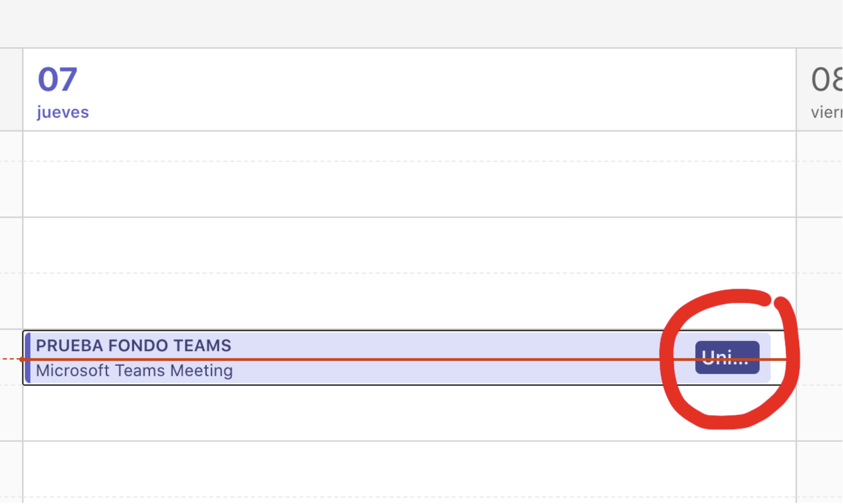Select Thursday slot directly below the meeting

pos(389,413)
